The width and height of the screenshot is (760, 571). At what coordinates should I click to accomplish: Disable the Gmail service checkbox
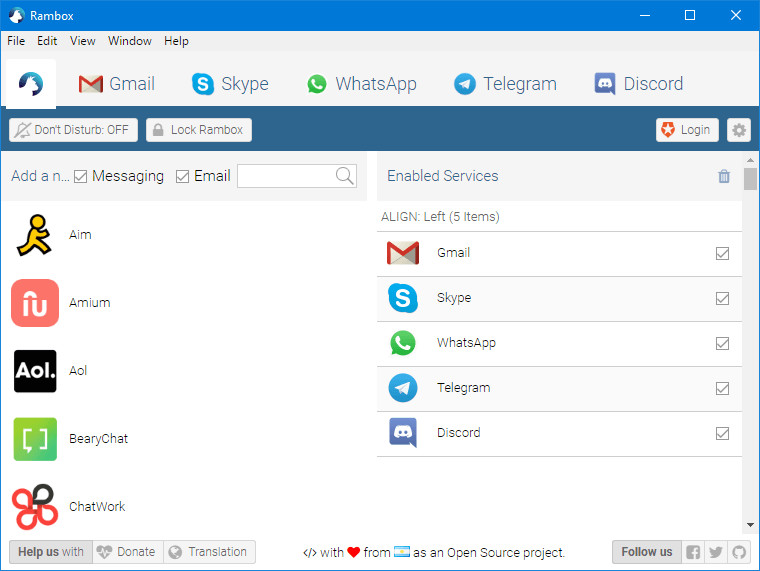point(722,253)
